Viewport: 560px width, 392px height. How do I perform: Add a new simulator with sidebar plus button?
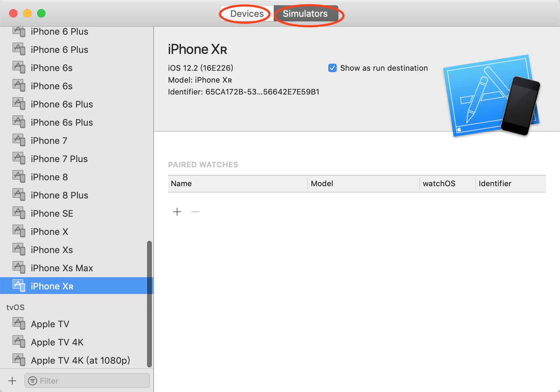(12, 381)
